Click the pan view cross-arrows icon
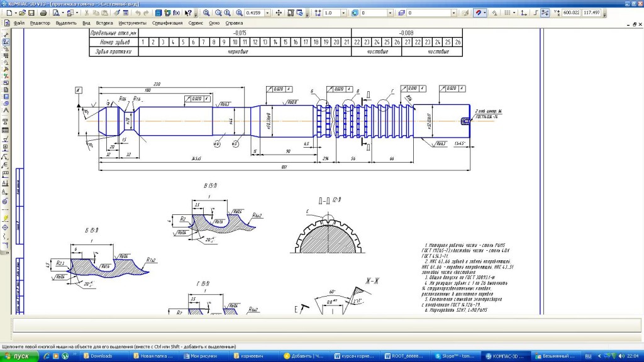 (x=279, y=13)
